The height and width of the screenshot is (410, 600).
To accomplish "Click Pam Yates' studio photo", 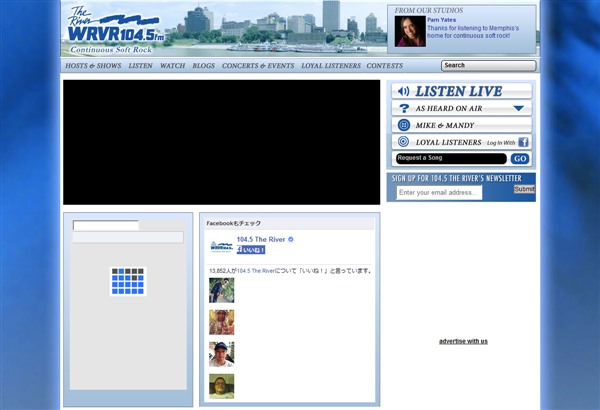I will pyautogui.click(x=410, y=31).
